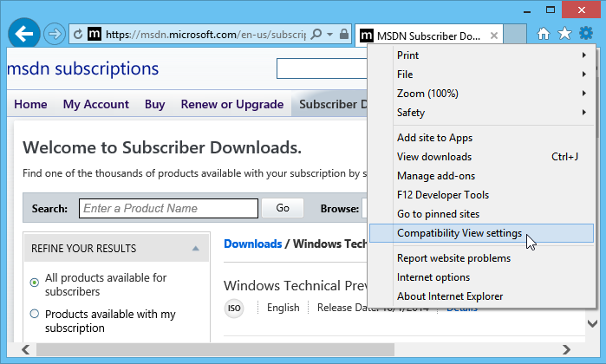
Task: Click the msdn subscriptions heading link
Action: (x=82, y=68)
